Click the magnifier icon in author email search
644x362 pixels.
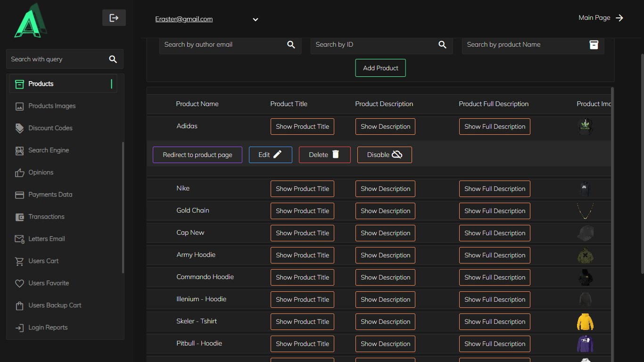[x=291, y=45]
